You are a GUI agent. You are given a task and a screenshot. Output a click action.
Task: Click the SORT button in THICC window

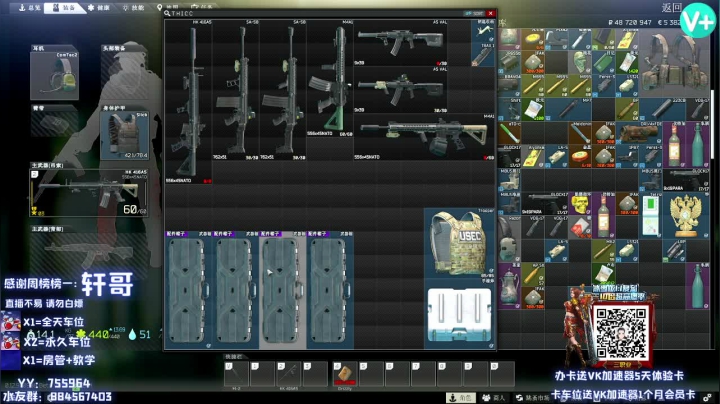[x=474, y=13]
